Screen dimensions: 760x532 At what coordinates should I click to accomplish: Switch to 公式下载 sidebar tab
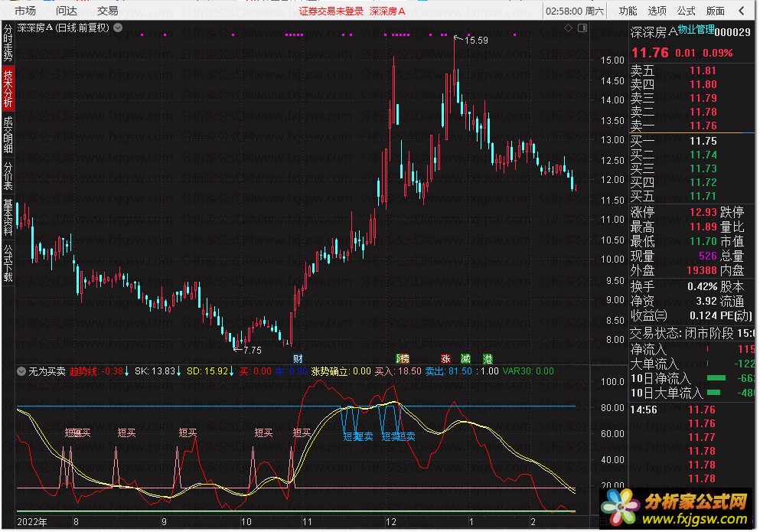pyautogui.click(x=8, y=263)
